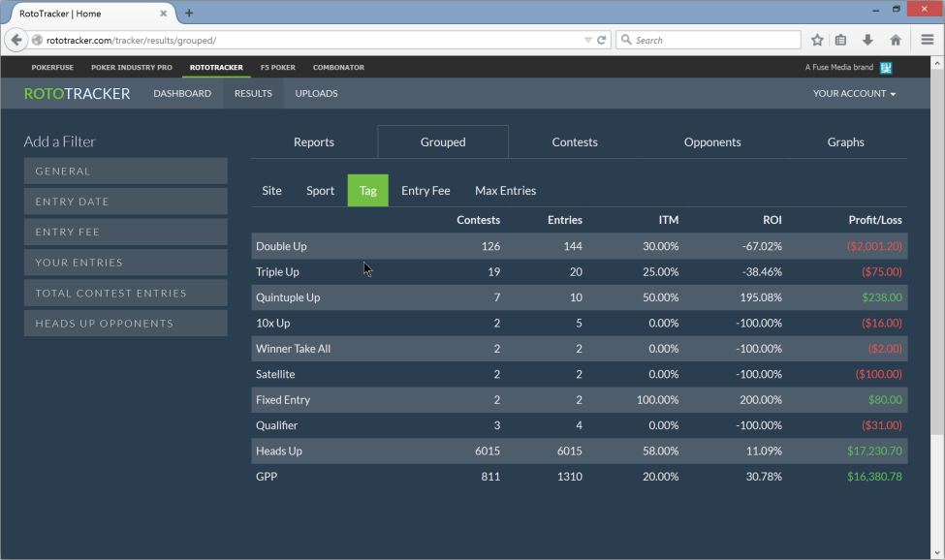Visit the Pokerfuse site link
Image resolution: width=945 pixels, height=560 pixels.
(52, 68)
